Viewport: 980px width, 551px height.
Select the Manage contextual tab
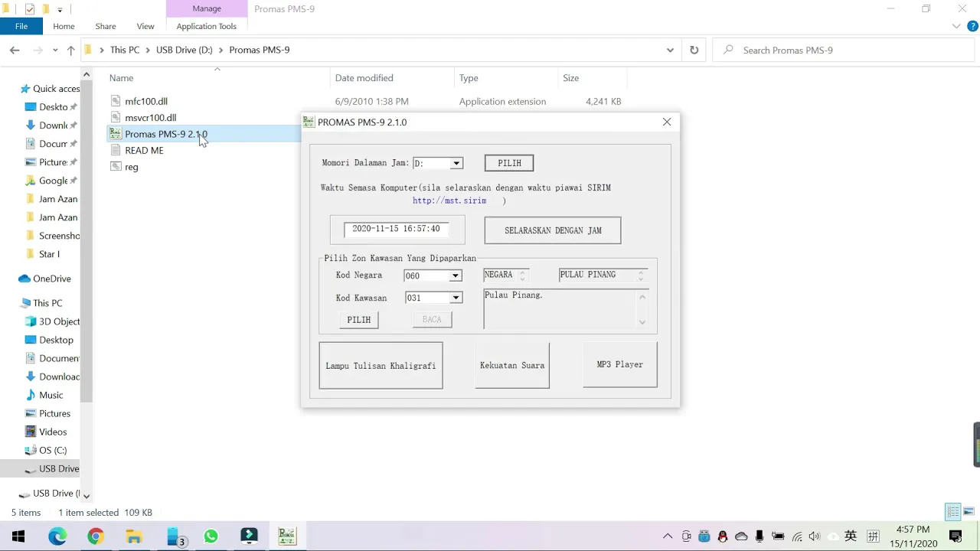pyautogui.click(x=207, y=8)
